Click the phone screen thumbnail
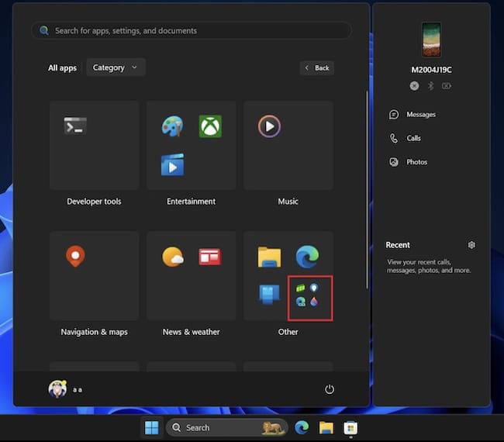 [431, 40]
